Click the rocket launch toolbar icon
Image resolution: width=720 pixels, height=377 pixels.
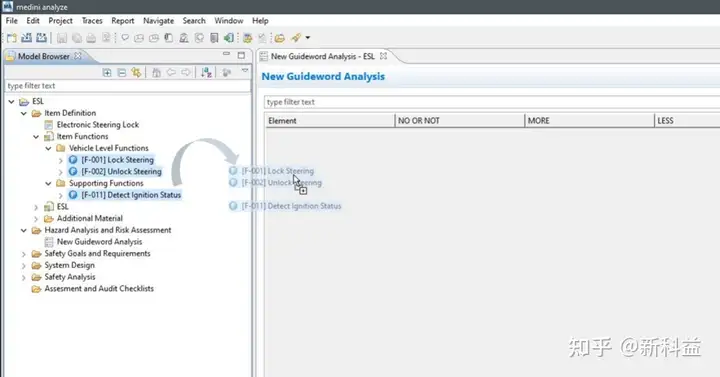point(296,38)
